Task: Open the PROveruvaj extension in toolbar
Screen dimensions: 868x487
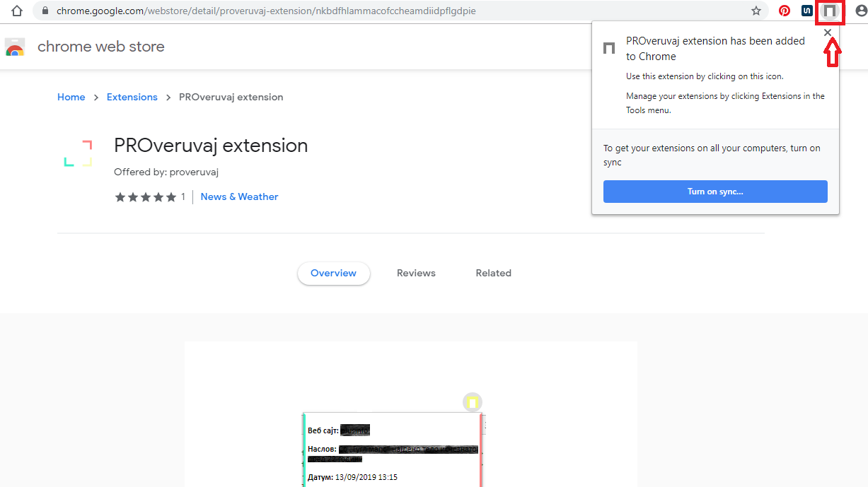Action: (830, 11)
